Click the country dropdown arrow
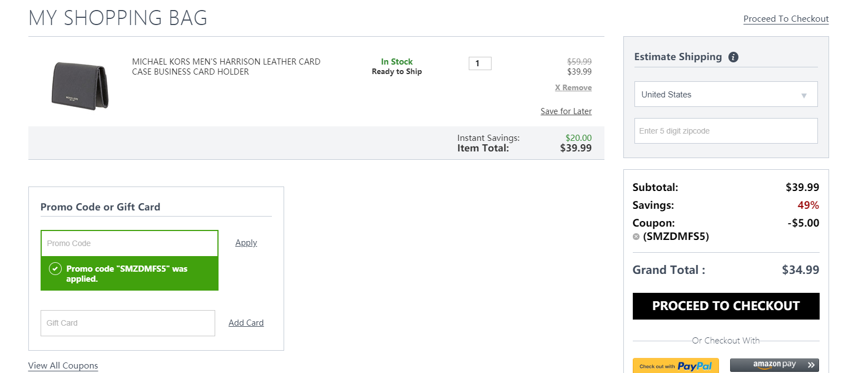868x373 pixels. pyautogui.click(x=803, y=96)
